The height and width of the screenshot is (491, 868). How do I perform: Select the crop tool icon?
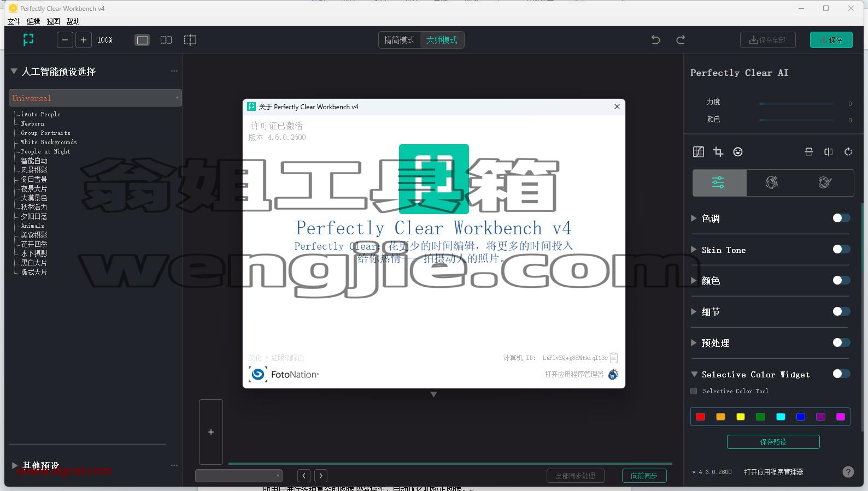coord(718,152)
